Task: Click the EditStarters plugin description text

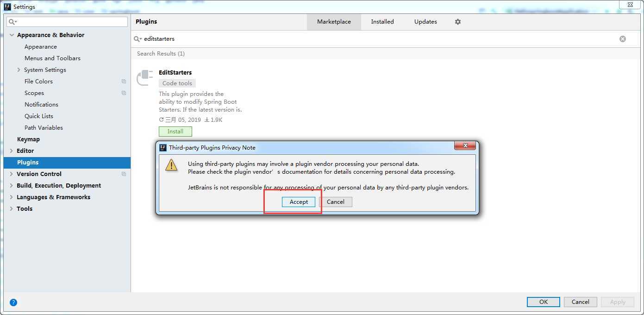Action: pyautogui.click(x=200, y=102)
